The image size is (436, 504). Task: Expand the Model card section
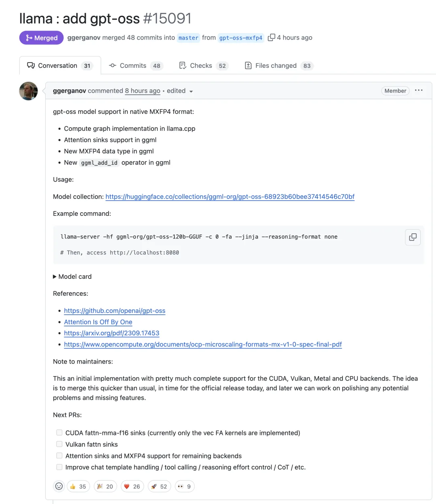pyautogui.click(x=72, y=276)
